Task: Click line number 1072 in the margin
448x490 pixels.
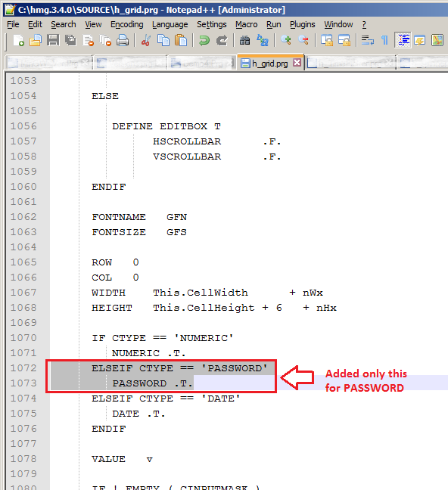Action: (x=23, y=367)
